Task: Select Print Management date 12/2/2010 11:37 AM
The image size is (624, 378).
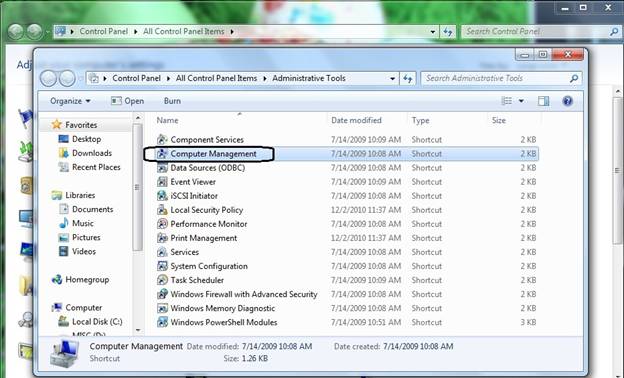Action: [x=366, y=238]
